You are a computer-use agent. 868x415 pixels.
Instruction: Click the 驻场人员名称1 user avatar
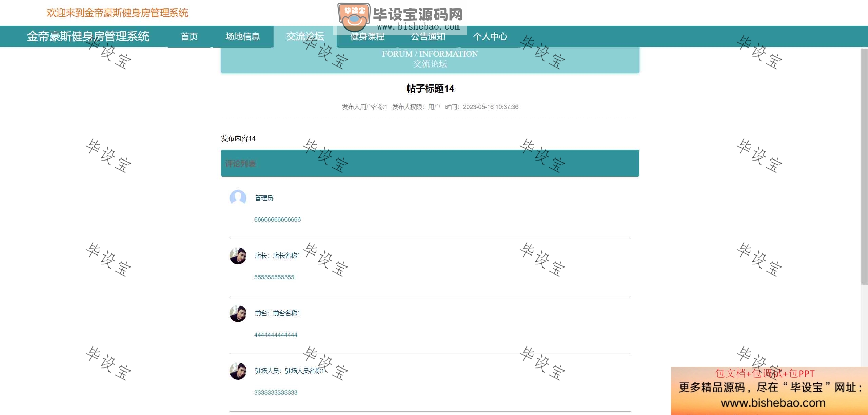click(238, 371)
